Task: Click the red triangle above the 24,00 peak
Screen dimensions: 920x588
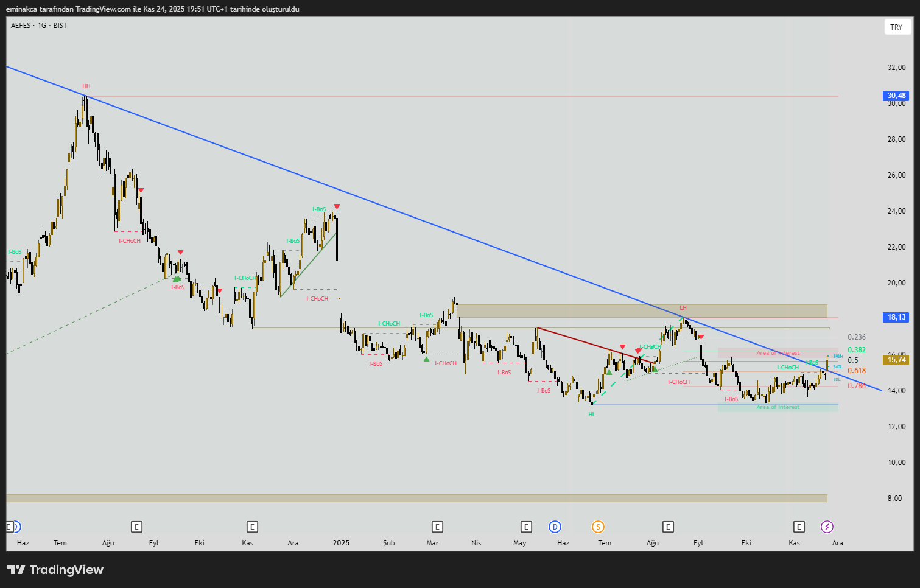Action: tap(337, 207)
